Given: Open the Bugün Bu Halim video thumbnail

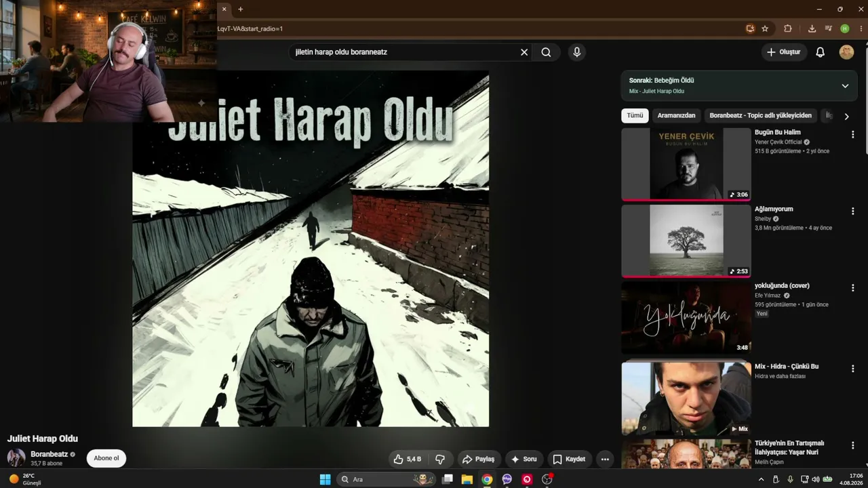Looking at the screenshot, I should point(686,164).
